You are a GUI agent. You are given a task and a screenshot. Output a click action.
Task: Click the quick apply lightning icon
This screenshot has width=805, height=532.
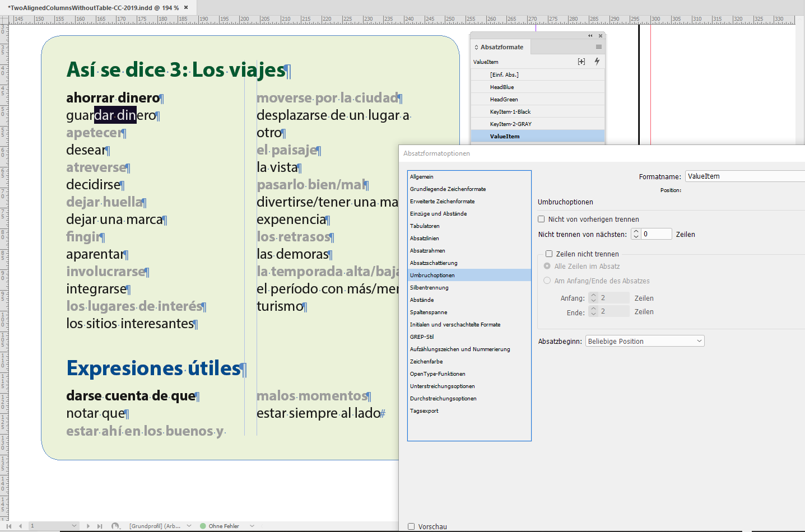click(x=597, y=62)
